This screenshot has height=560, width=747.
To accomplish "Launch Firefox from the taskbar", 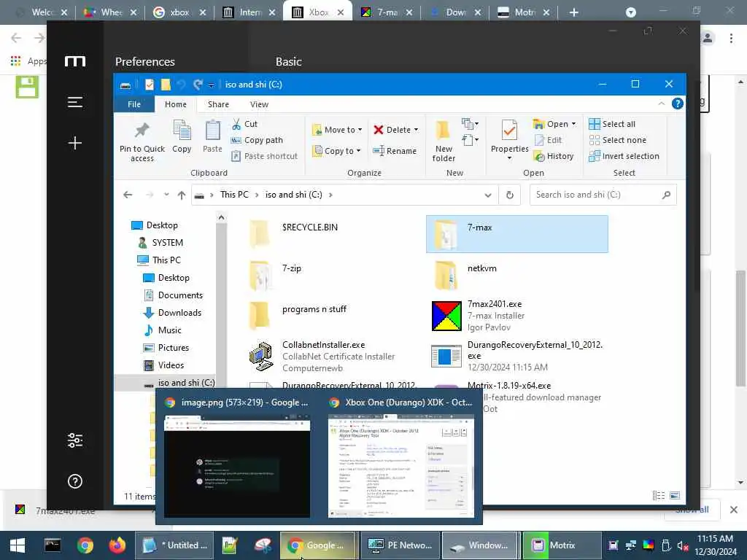I will coord(117,545).
